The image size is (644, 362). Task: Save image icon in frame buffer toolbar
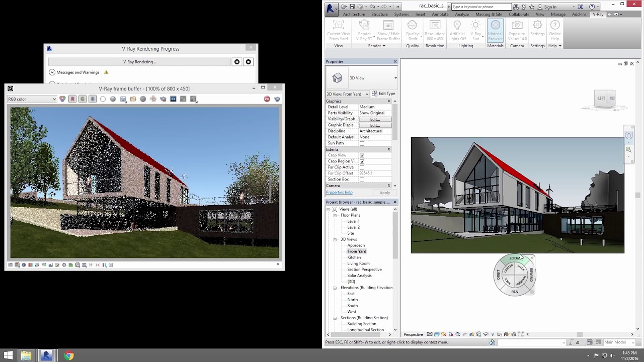[123, 99]
